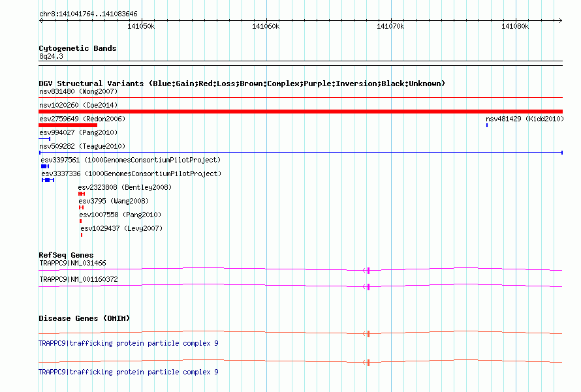Click the esv3795 (Wang2008) label
Image resolution: width=581 pixels, height=392 pixels.
[114, 201]
